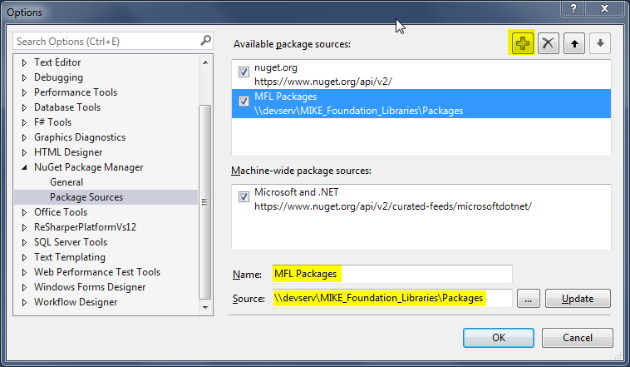
Task: Add a new package source with plus icon
Action: 522,43
